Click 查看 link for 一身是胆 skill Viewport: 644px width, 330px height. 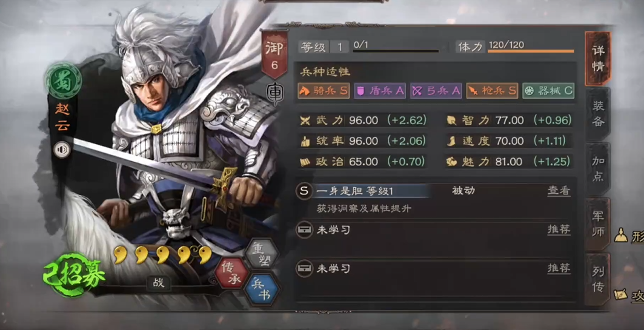click(x=559, y=191)
